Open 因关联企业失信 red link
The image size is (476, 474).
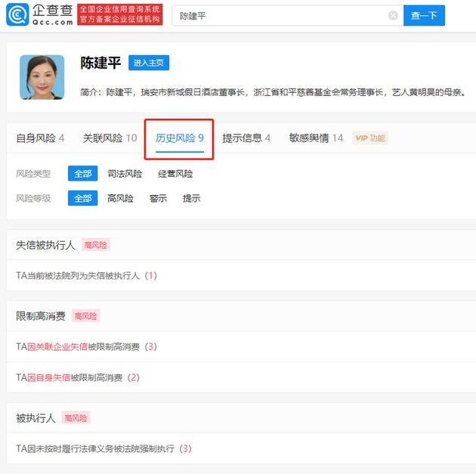pos(57,347)
